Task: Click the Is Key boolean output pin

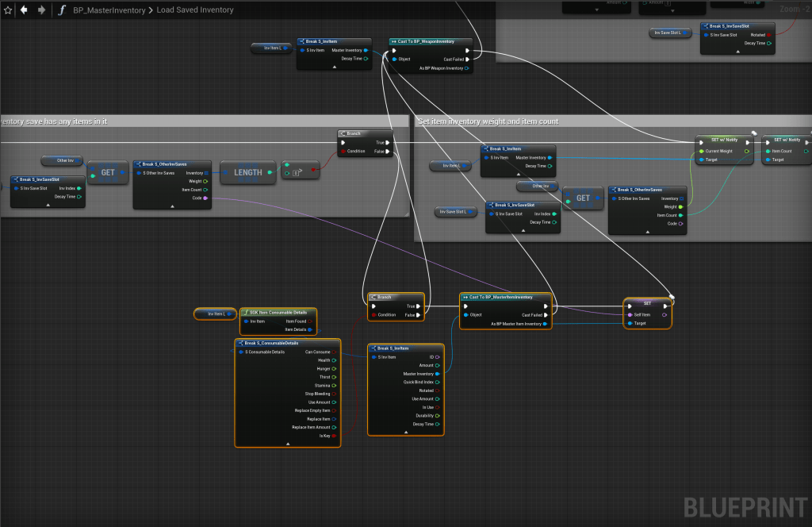Action: click(334, 436)
